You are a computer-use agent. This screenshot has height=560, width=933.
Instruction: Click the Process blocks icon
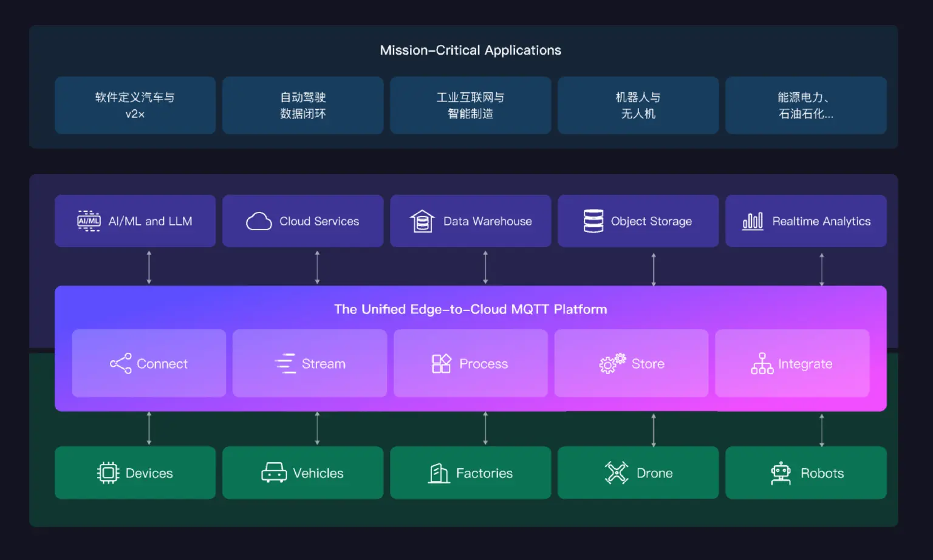coord(441,363)
